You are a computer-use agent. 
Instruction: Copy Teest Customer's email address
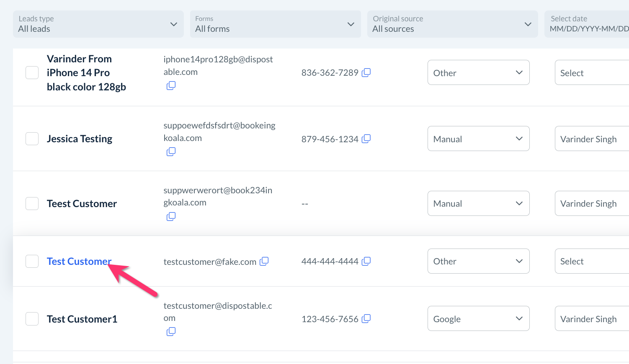(x=171, y=217)
